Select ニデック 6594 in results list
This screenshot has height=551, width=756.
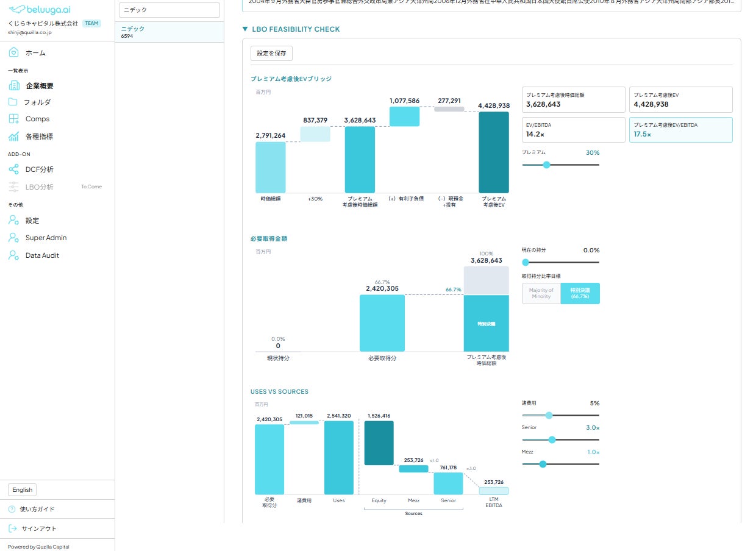pyautogui.click(x=169, y=32)
